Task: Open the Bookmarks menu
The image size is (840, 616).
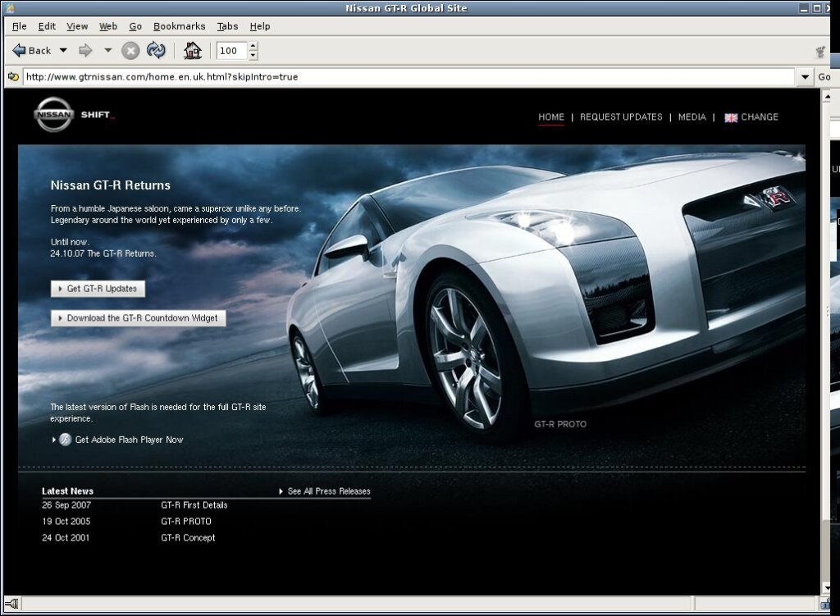Action: point(179,26)
